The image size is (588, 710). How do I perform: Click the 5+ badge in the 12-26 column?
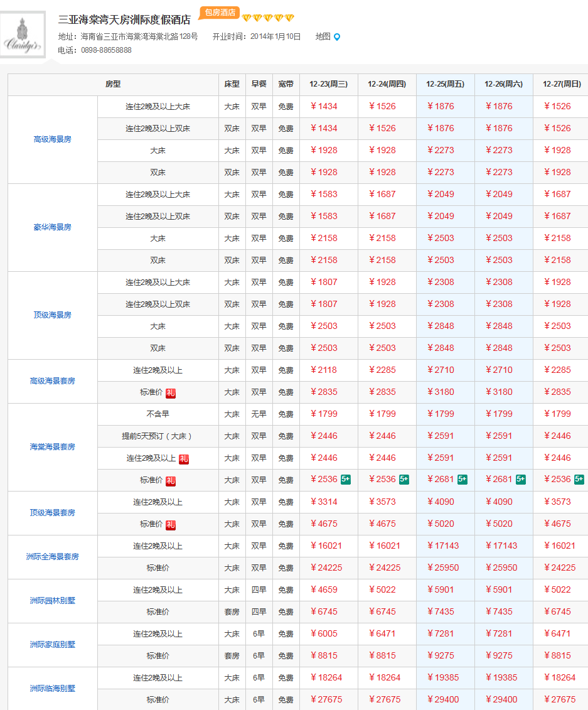tap(521, 480)
